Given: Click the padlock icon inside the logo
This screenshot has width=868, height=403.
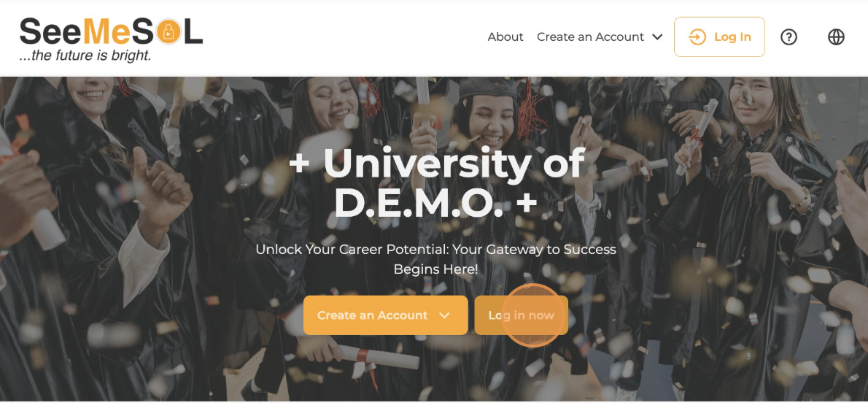Looking at the screenshot, I should pyautogui.click(x=169, y=34).
